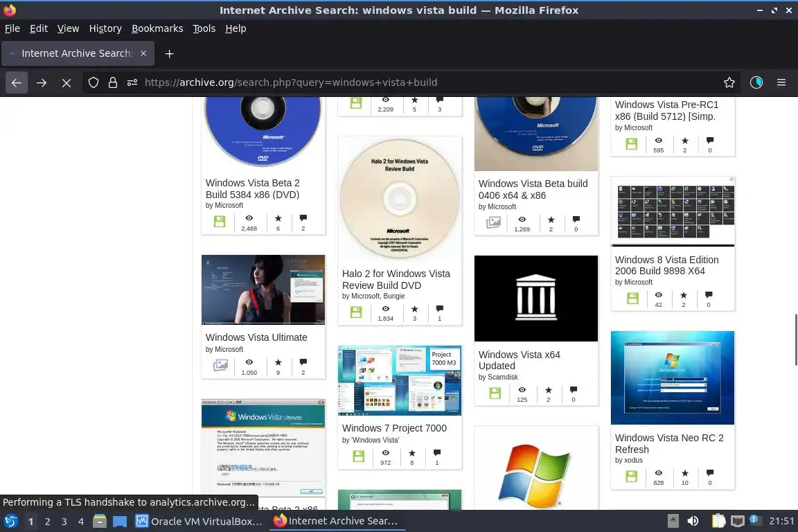Open Windows Vista Ultimate item
Screen dimensions: 798x532
point(256,337)
